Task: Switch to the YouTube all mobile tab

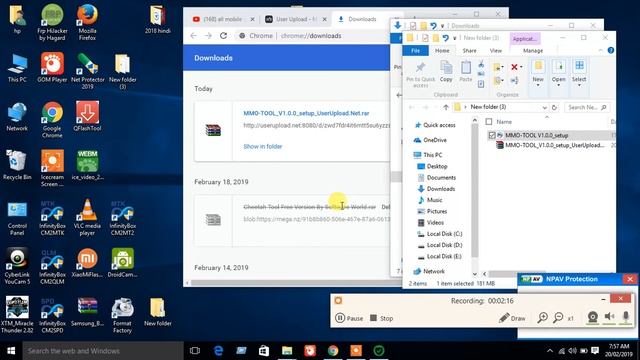Action: click(224, 19)
